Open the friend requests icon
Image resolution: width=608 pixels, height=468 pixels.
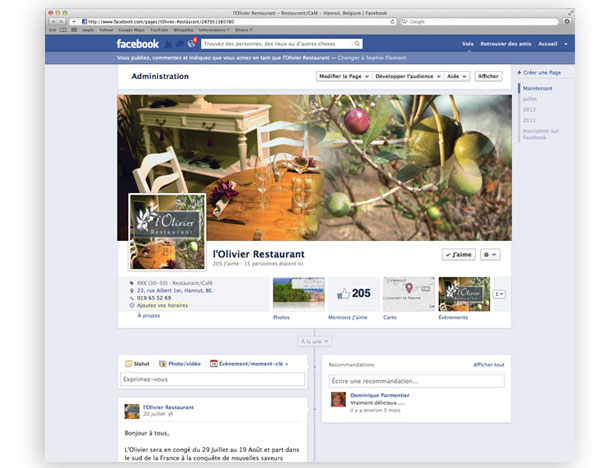168,44
